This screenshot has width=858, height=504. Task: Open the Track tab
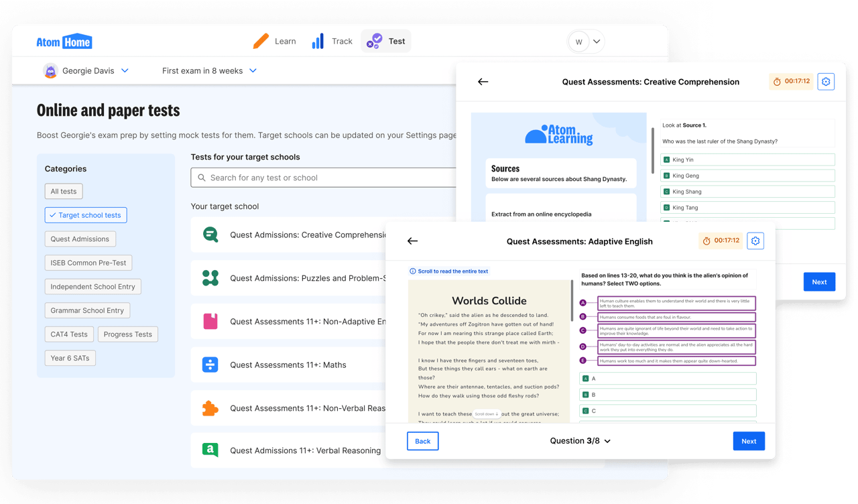click(x=332, y=42)
